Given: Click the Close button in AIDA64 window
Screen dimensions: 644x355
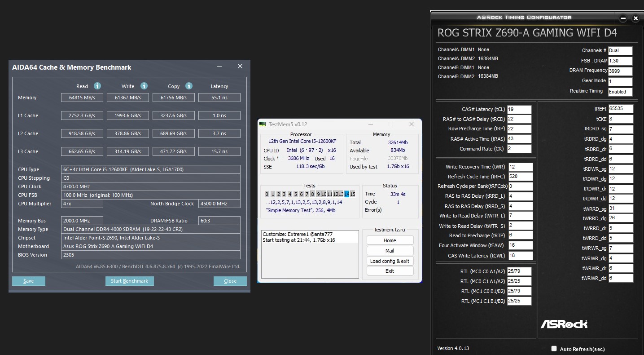Looking at the screenshot, I should 230,281.
